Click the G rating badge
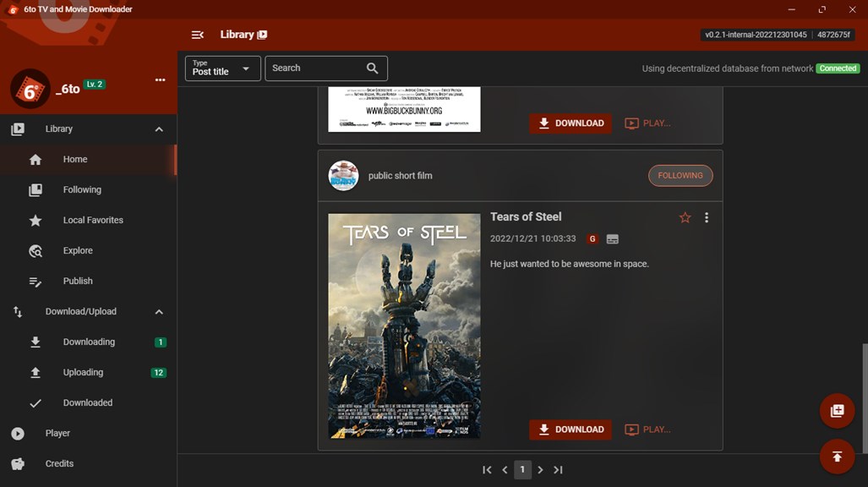868x487 pixels. pyautogui.click(x=592, y=238)
